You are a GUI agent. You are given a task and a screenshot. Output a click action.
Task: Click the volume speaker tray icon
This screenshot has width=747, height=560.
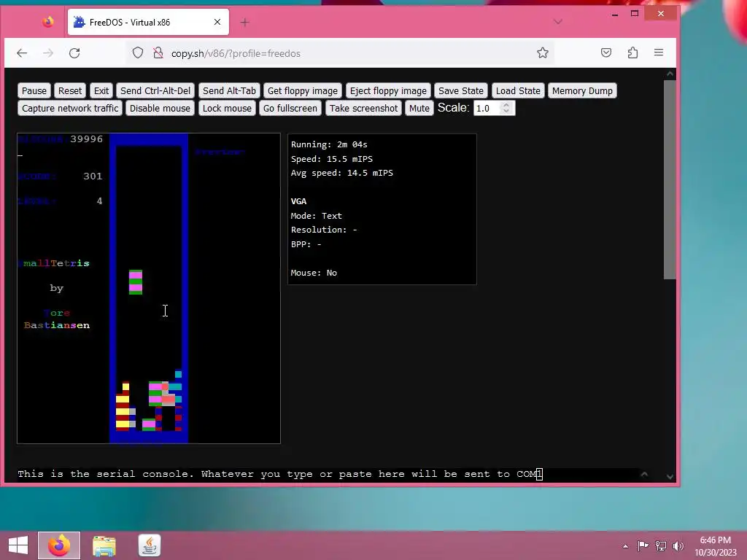point(678,545)
